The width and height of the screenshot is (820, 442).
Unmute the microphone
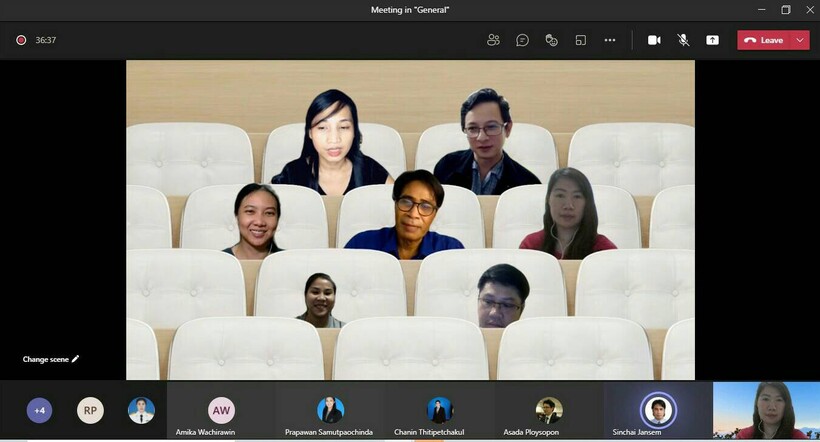683,40
